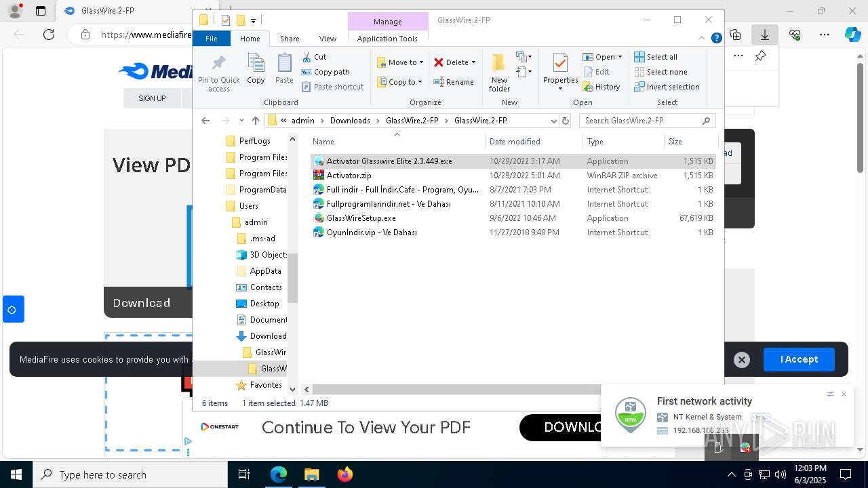Click Downloads in the address breadcrumb
The width and height of the screenshot is (868, 488).
point(350,121)
